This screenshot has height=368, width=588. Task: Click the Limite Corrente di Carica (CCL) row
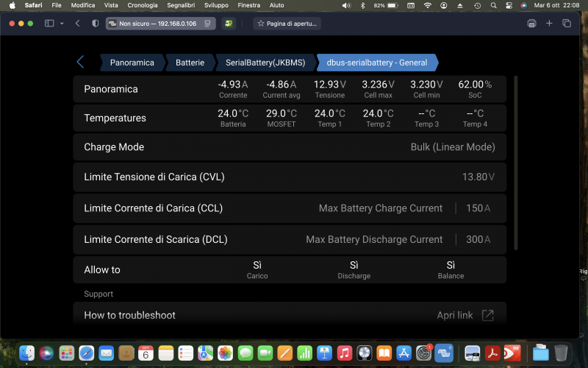[290, 208]
